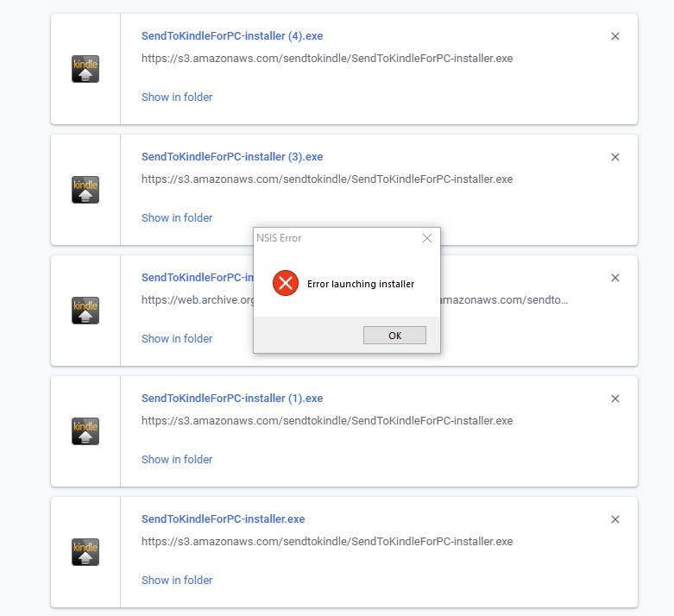Show installer (1).exe in folder
Screen dimensions: 674x616
(x=177, y=460)
